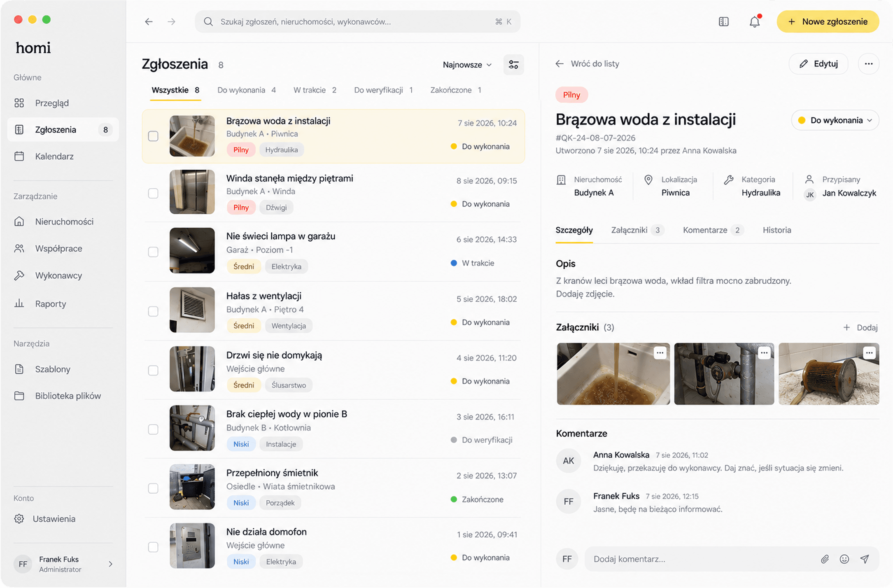The image size is (893, 588).
Task: Open the Drzwi się nie domykają thumbnail
Action: [x=192, y=369]
